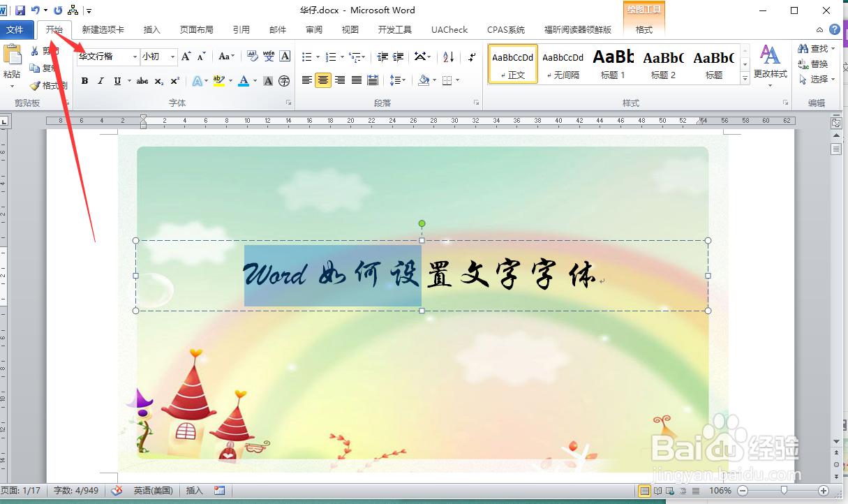This screenshot has height=504, width=848.
Task: Apply text highlight color
Action: pyautogui.click(x=218, y=81)
